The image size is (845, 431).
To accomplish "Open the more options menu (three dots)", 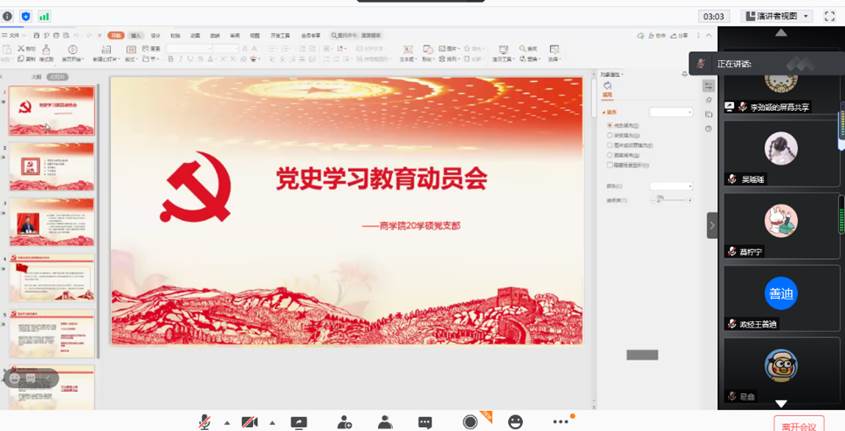I will [559, 422].
